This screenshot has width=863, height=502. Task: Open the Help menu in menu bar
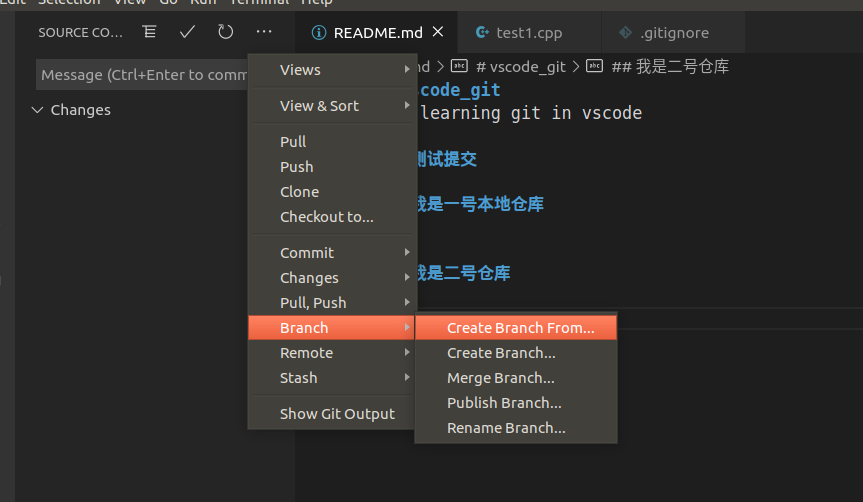[x=316, y=2]
